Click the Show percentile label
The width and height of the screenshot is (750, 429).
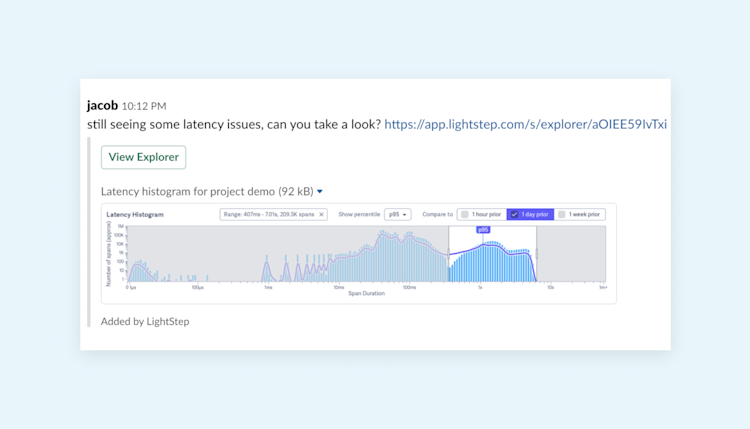[x=359, y=214]
